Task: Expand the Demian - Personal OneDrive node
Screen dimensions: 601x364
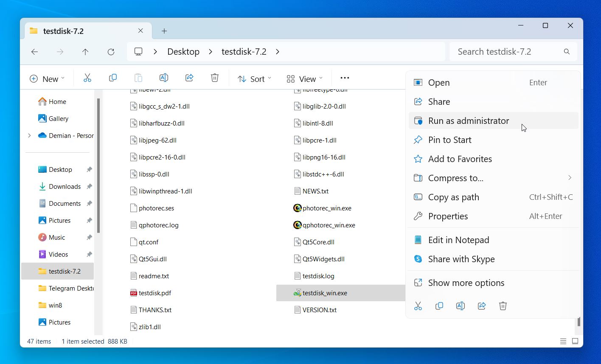Action: click(29, 136)
